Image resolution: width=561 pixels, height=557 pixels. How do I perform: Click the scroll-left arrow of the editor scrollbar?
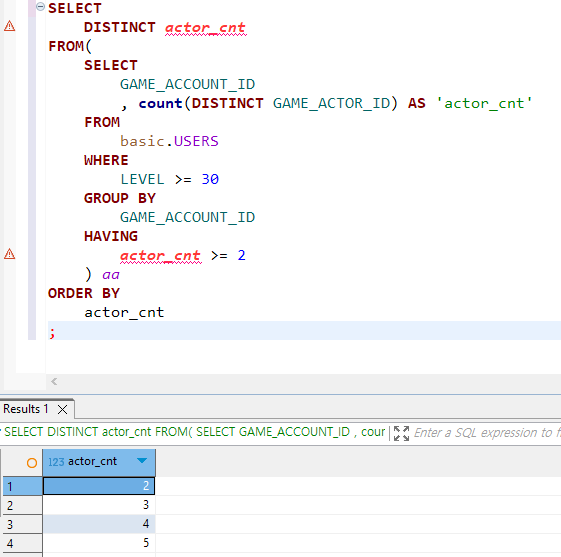54,381
